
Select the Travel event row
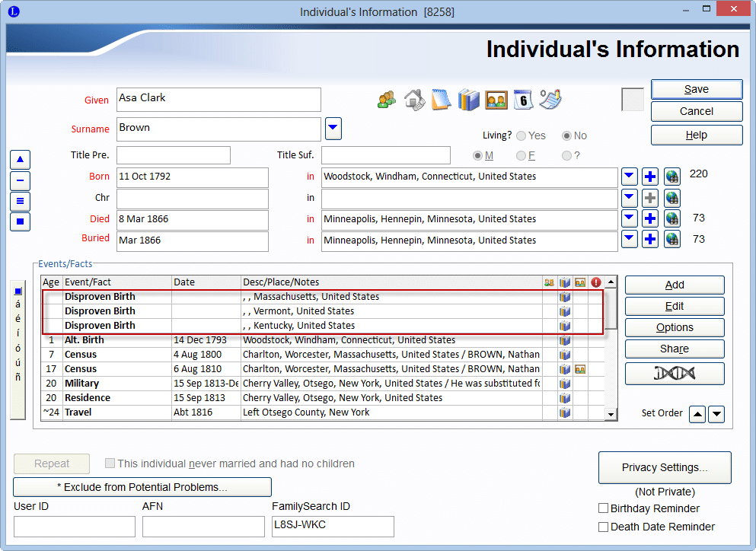click(x=323, y=412)
